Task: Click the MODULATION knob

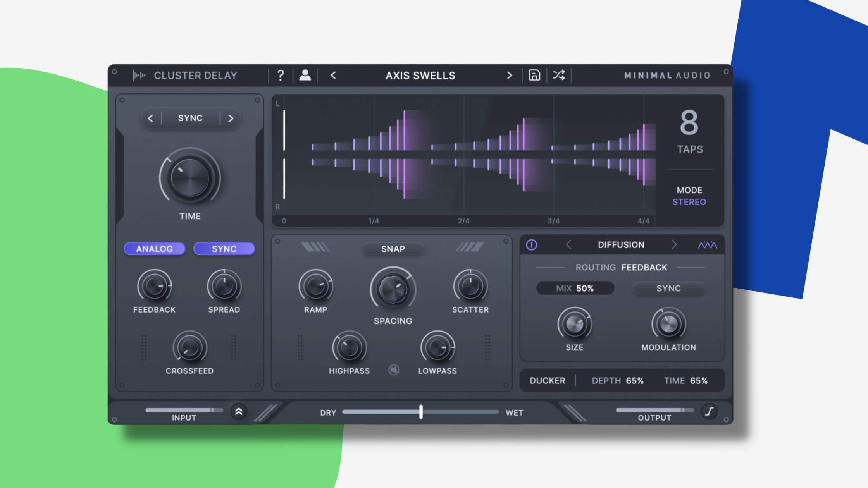Action: (x=668, y=324)
